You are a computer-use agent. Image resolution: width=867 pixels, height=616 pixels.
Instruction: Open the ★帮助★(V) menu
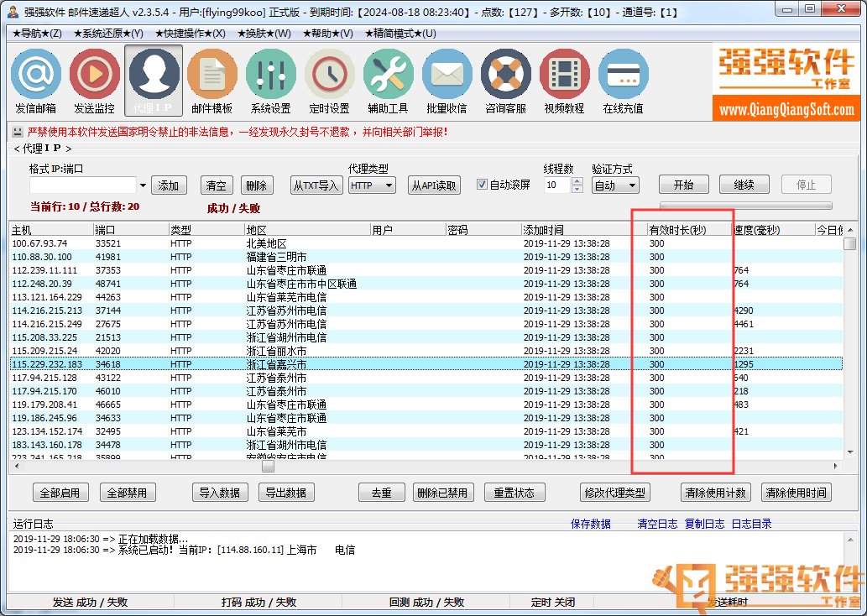tap(328, 34)
